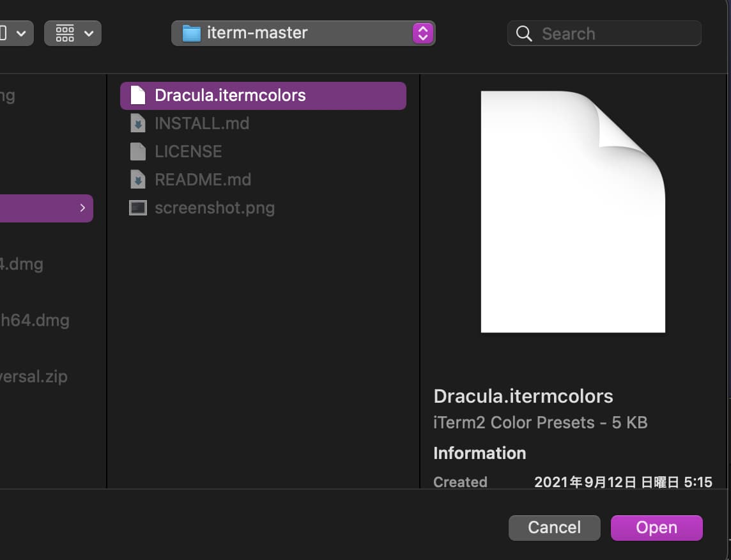Click the Dracula.itermcolors file icon
The image size is (731, 560).
click(138, 95)
